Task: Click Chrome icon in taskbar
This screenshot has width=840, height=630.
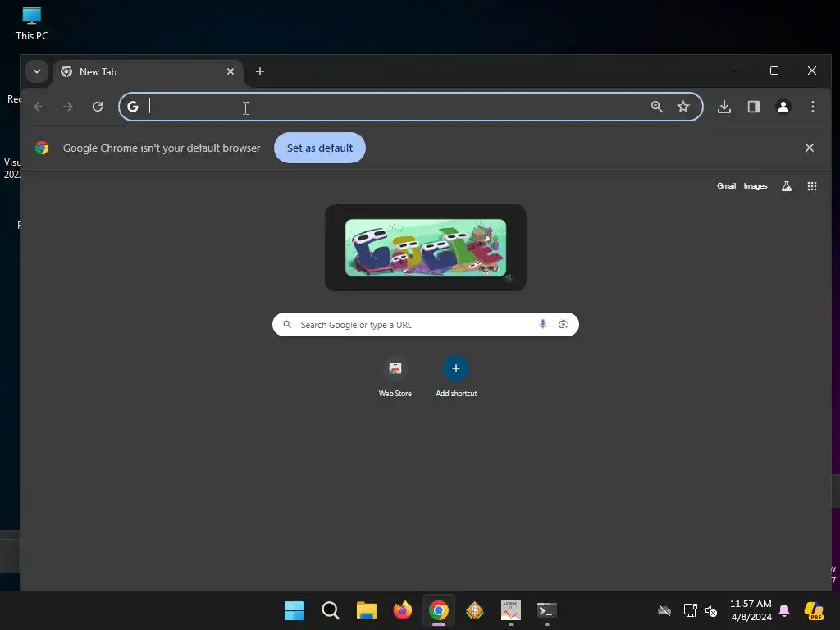Action: pos(439,610)
